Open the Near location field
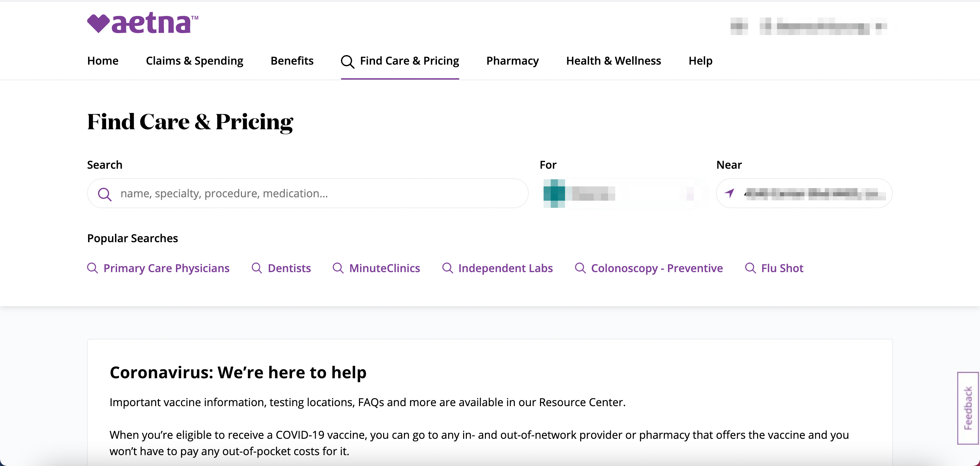Screen dimensions: 980x466 click(x=804, y=193)
